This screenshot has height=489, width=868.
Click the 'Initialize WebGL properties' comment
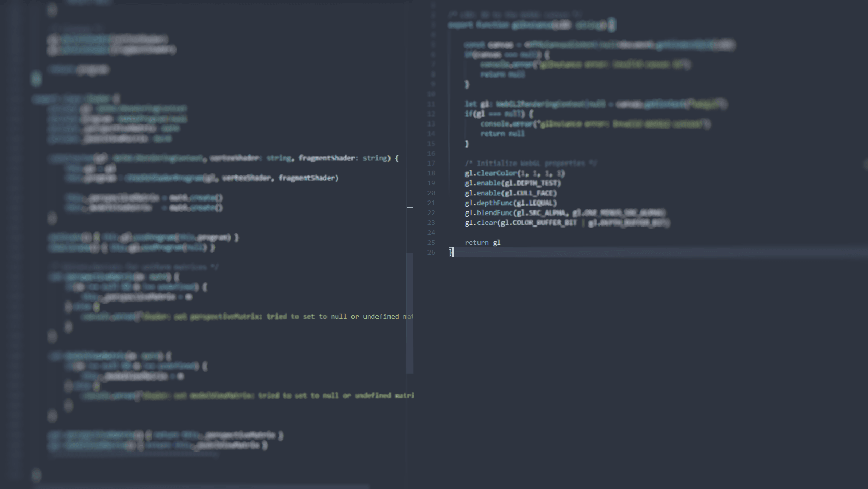click(x=531, y=164)
